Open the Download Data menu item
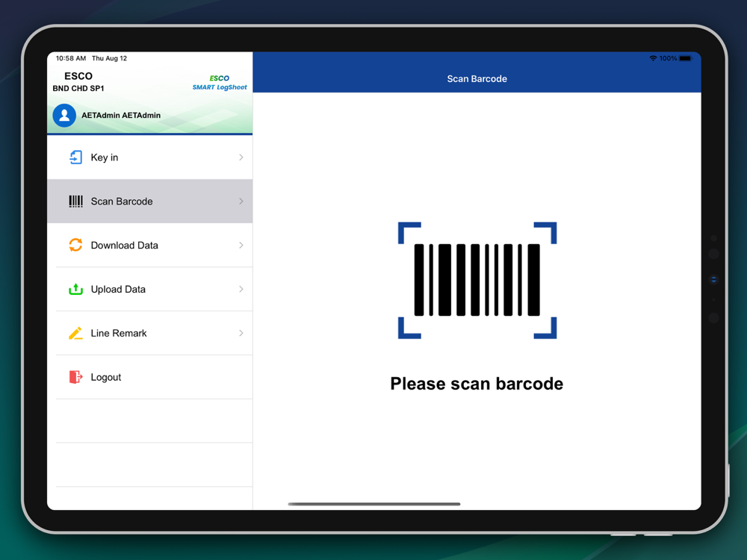Screen dimensions: 747x560 pyautogui.click(x=150, y=245)
